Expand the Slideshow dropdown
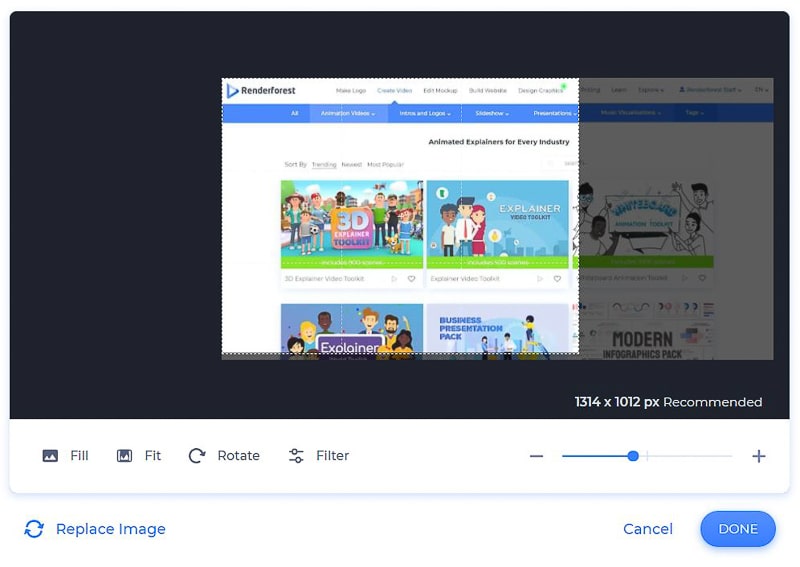This screenshot has height=567, width=800. point(492,113)
